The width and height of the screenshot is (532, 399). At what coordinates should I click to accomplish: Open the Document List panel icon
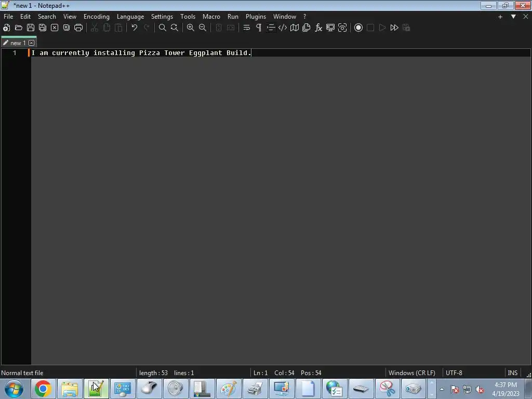coord(307,28)
